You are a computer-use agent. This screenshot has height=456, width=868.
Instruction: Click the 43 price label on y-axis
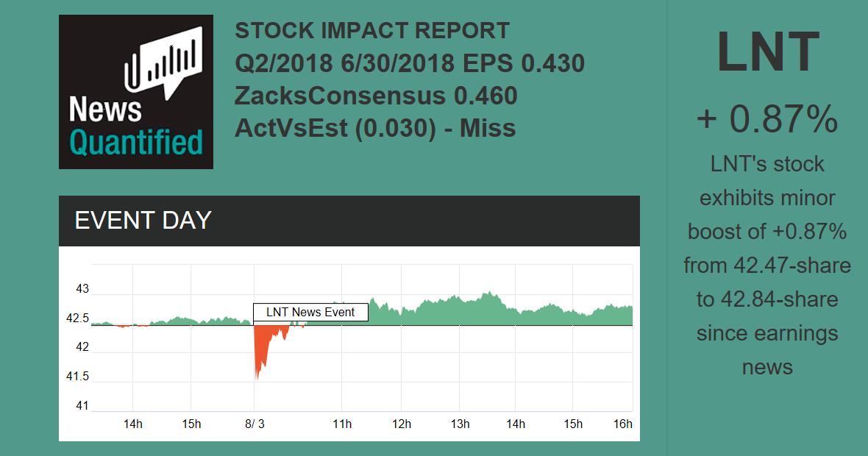82,289
